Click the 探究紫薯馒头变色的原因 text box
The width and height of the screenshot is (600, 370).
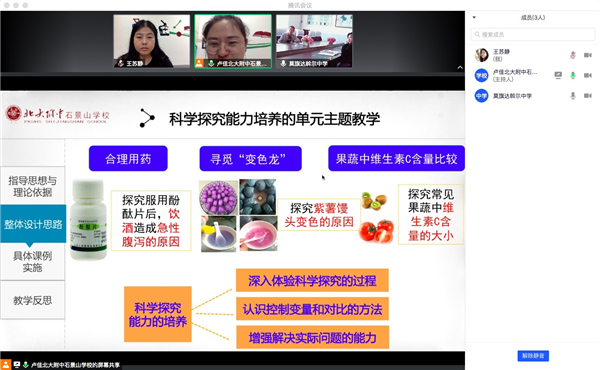tap(319, 215)
